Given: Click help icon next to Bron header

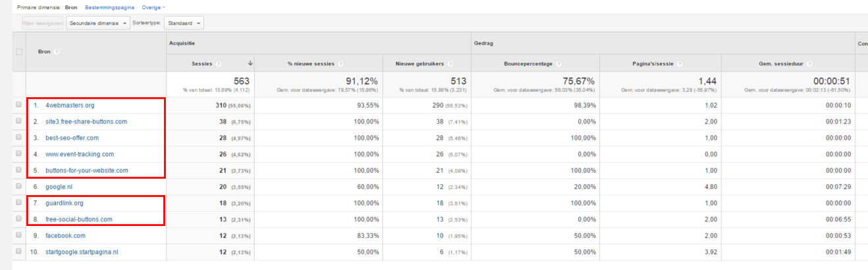Looking at the screenshot, I should (57, 51).
